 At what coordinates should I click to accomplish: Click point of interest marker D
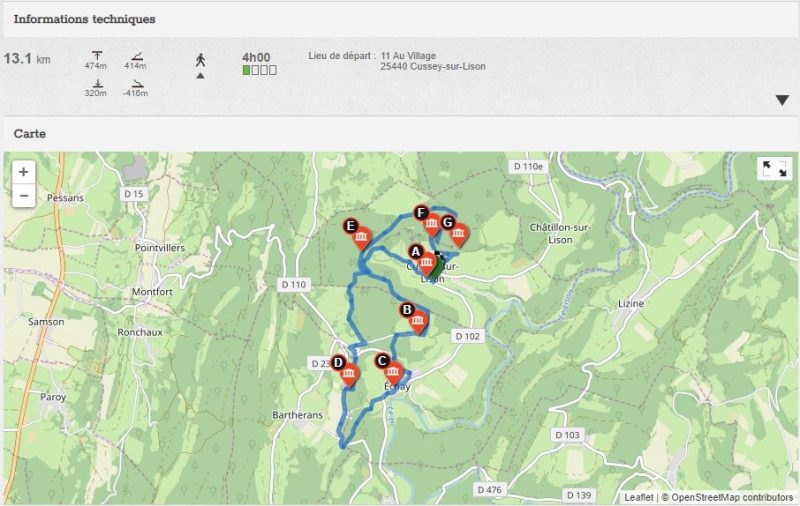(x=348, y=374)
